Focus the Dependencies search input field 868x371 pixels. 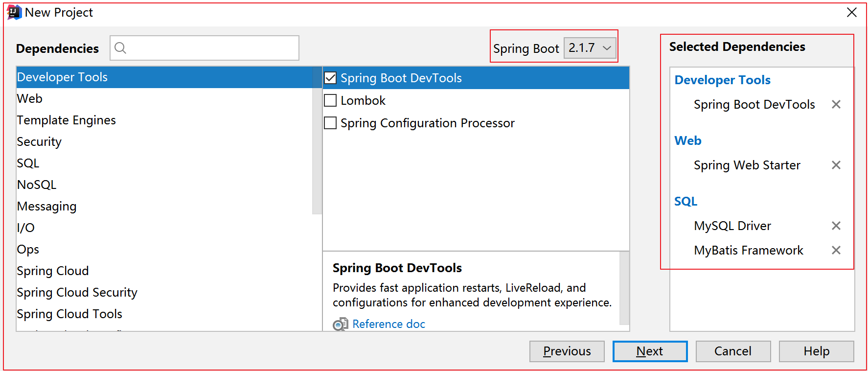tap(205, 48)
